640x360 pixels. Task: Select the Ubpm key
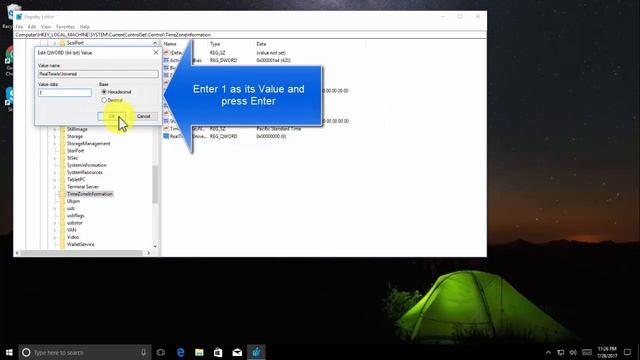pyautogui.click(x=73, y=201)
